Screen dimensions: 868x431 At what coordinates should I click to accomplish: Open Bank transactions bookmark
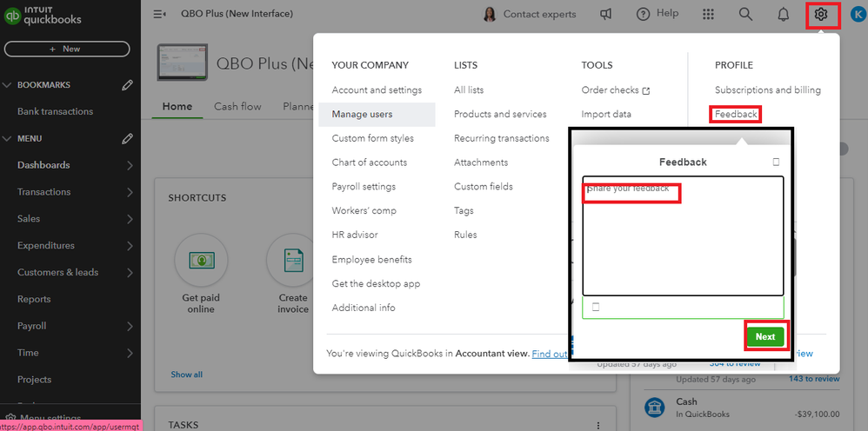pyautogui.click(x=55, y=111)
